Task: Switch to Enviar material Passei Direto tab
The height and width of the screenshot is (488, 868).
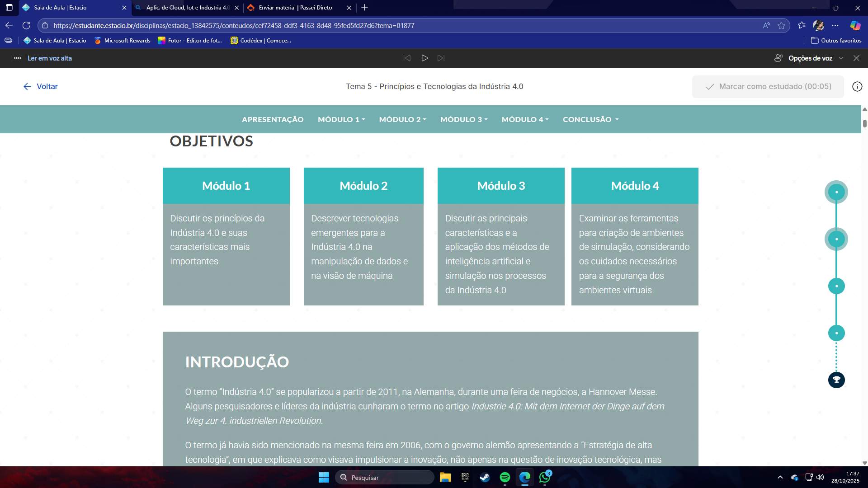Action: pyautogui.click(x=295, y=8)
